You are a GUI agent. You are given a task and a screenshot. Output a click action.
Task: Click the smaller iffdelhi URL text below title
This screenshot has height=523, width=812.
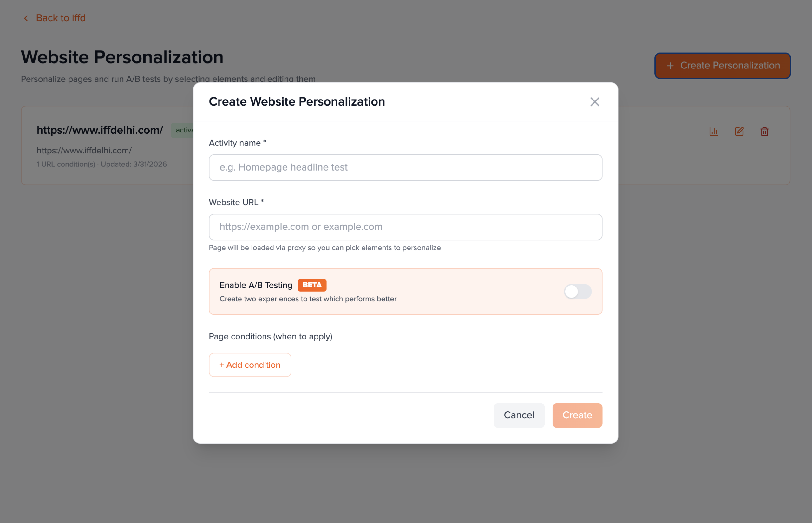84,151
